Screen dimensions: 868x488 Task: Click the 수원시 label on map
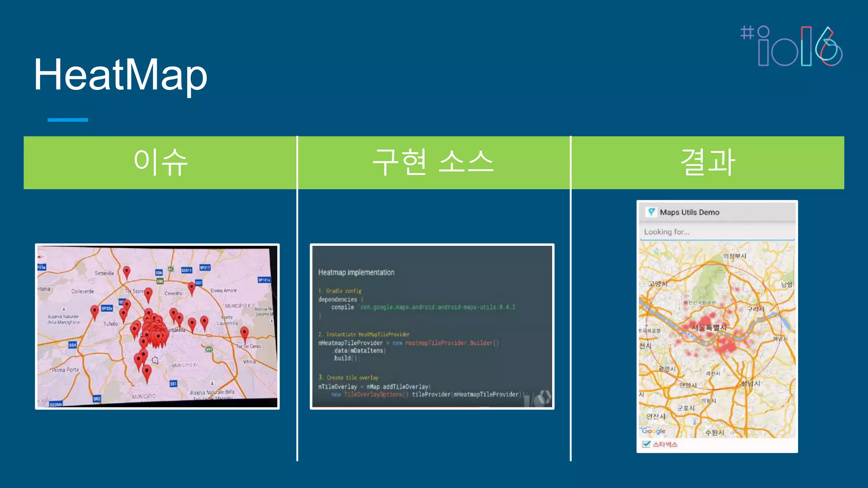[715, 432]
